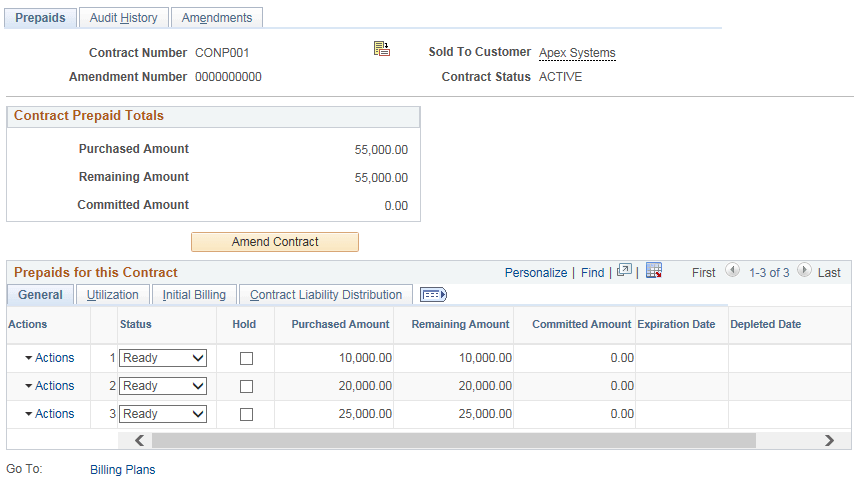This screenshot has width=862, height=480.
Task: Click the First navigation link
Action: pos(704,273)
